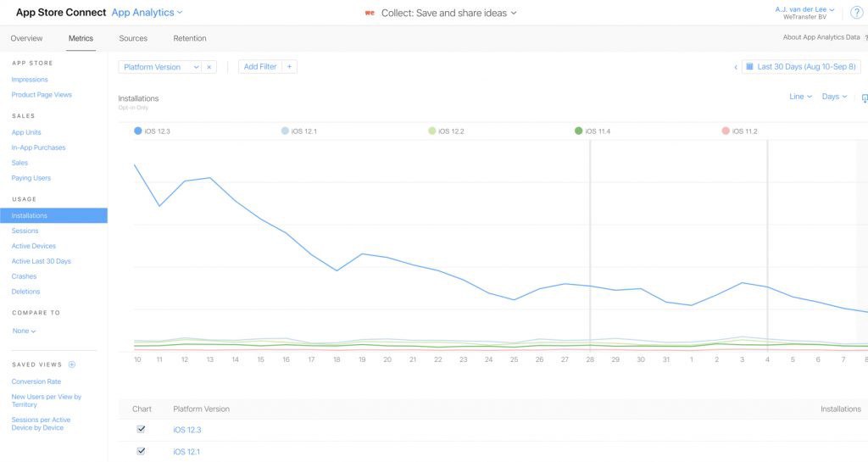This screenshot has width=868, height=462.
Task: Open the Conversion Rate saved view
Action: pyautogui.click(x=36, y=381)
